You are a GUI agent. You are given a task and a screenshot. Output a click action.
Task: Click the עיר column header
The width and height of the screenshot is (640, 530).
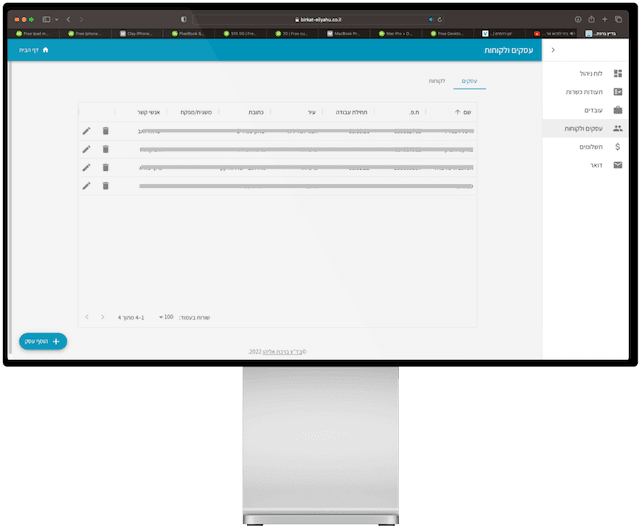point(312,112)
